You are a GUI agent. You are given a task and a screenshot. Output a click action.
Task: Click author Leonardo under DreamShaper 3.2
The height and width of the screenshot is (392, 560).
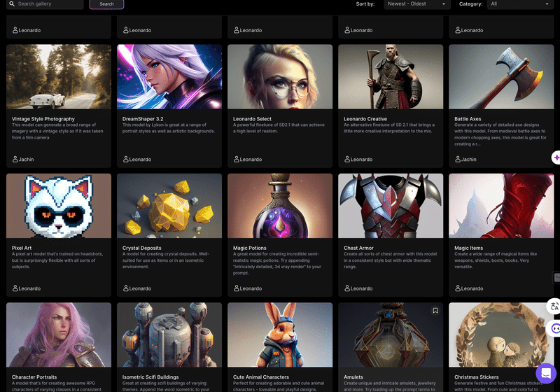coord(137,159)
